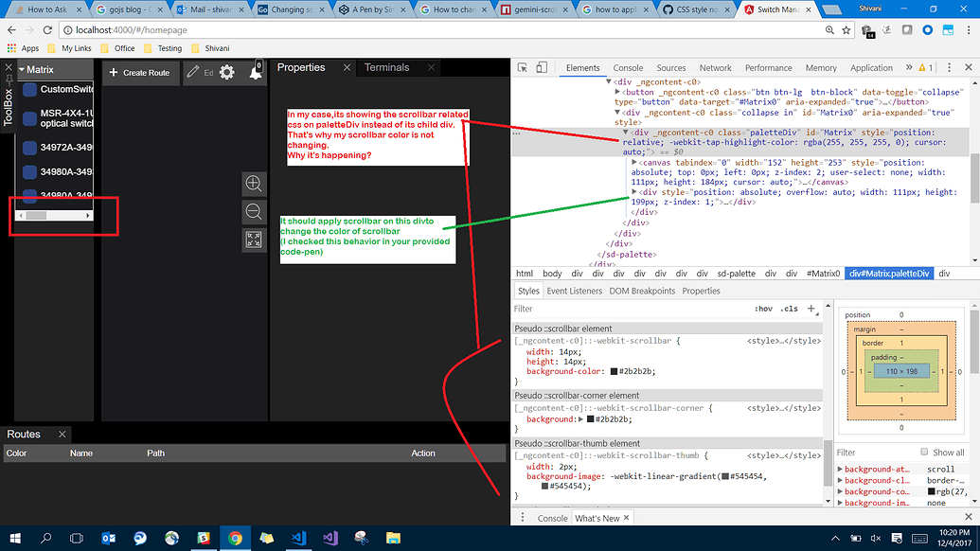
Task: Click the Edit pencil icon
Action: (x=193, y=71)
